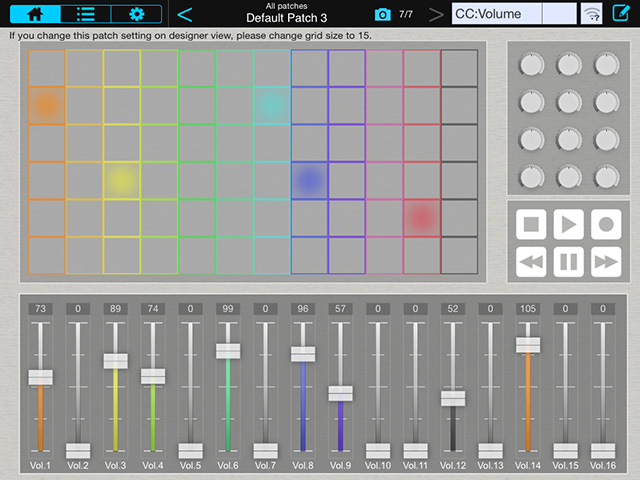The image size is (640, 480).
Task: Click the value 57 above Vol.9
Action: [x=340, y=309]
